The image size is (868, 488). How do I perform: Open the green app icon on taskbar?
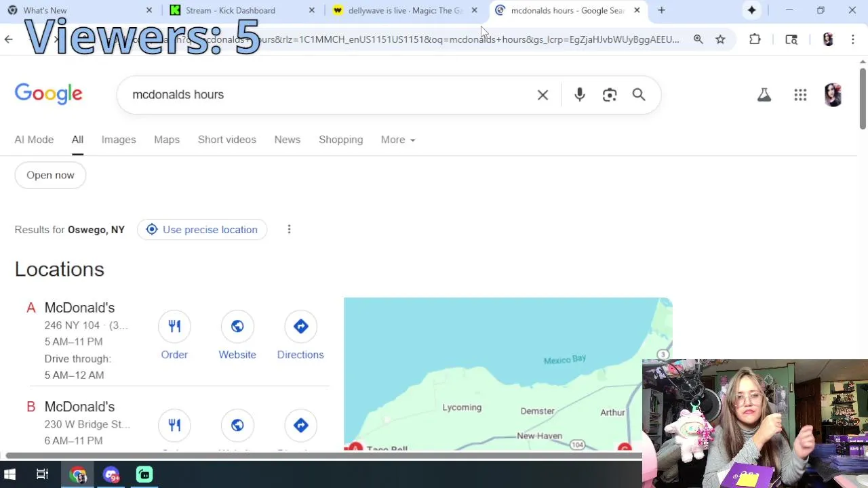coord(144,474)
